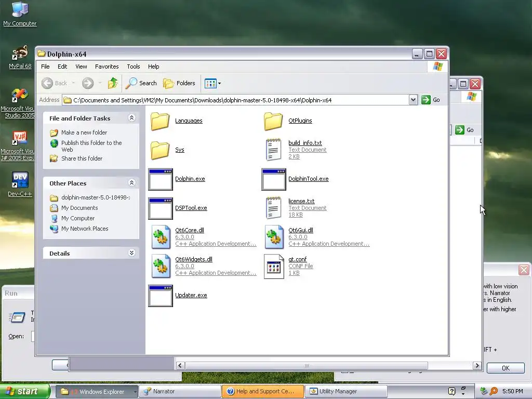Select the Sys folder icon
The image size is (532, 399).
click(160, 150)
